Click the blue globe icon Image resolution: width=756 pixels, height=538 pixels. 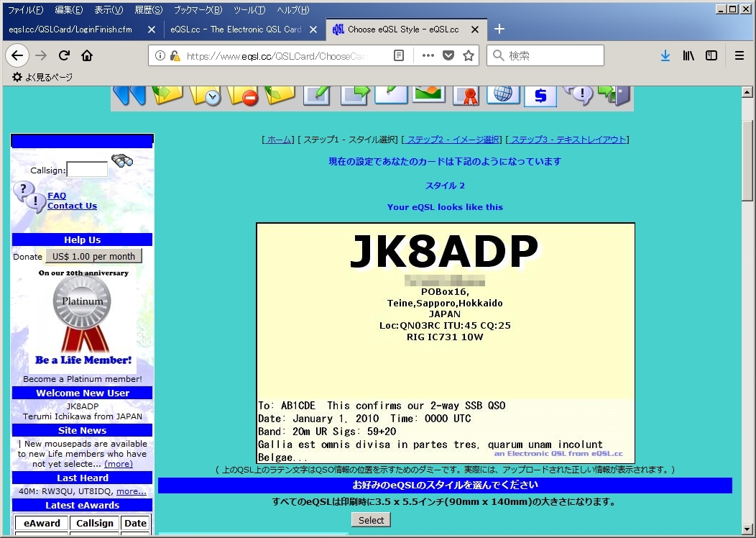click(x=503, y=94)
